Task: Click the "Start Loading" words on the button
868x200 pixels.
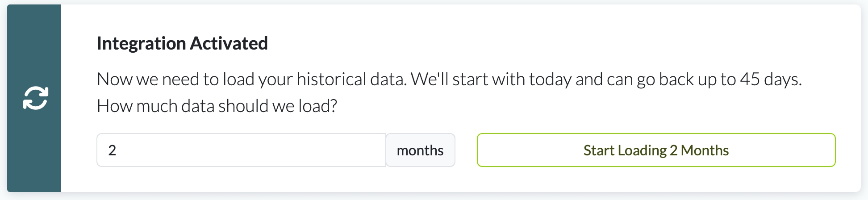Action: tap(625, 150)
